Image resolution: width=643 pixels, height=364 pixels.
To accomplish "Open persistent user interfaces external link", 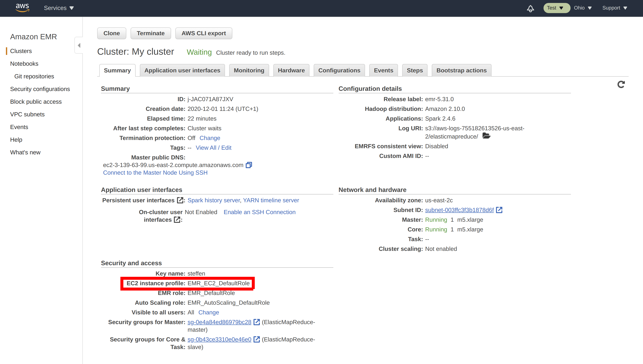I will point(180,200).
